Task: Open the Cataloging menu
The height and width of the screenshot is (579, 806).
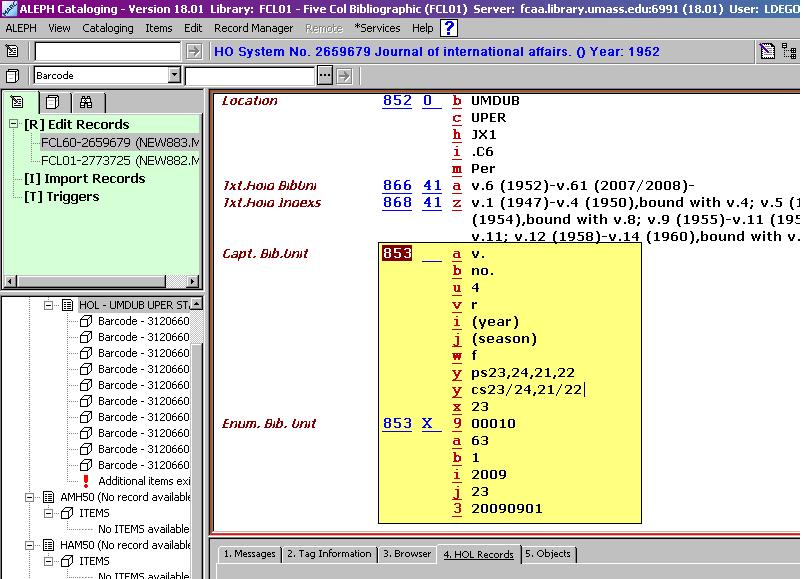Action: 107,28
